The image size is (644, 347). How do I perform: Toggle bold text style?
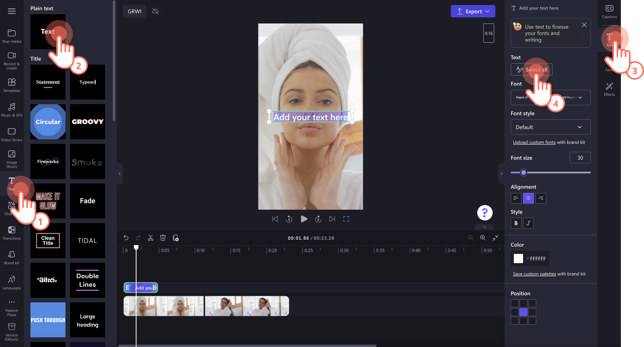click(x=516, y=223)
